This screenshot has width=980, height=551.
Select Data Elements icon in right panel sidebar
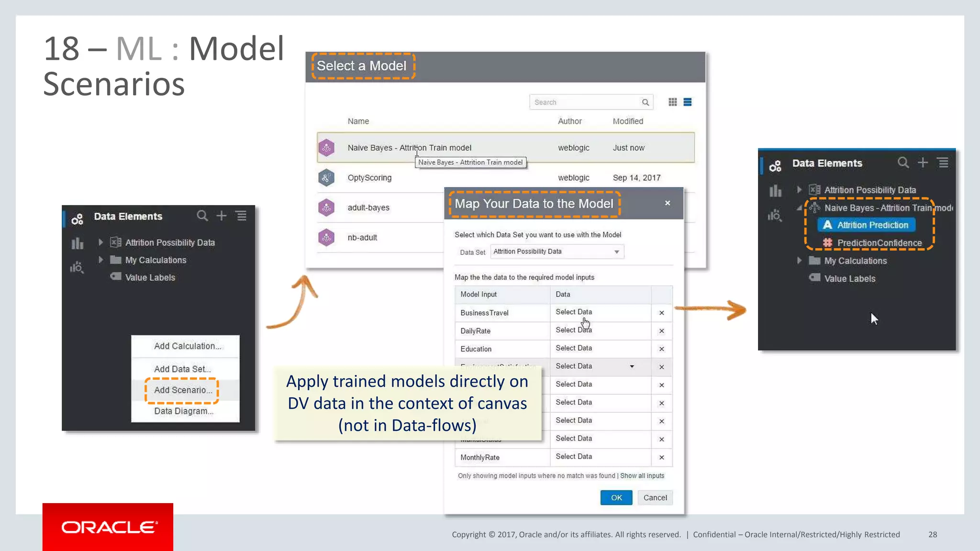pyautogui.click(x=775, y=166)
